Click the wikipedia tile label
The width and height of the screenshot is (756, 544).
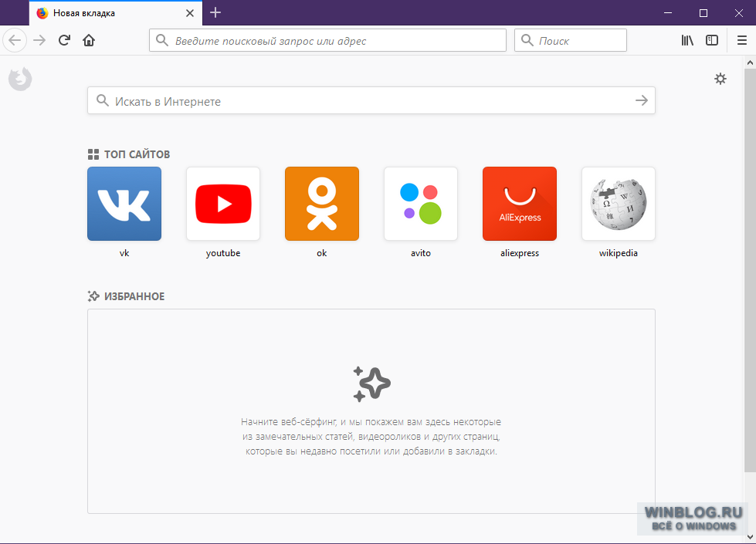click(619, 253)
